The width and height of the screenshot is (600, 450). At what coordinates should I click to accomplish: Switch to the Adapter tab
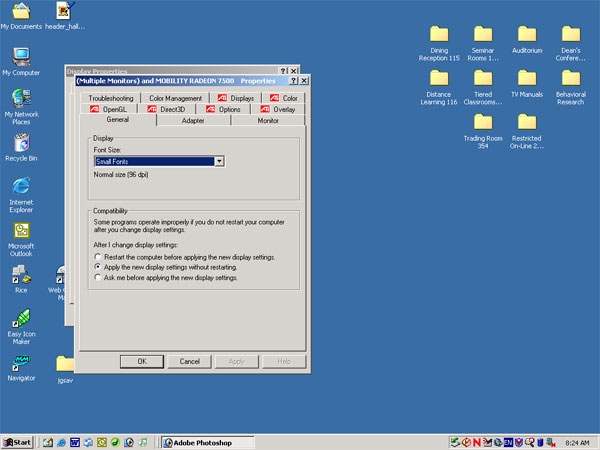(193, 121)
